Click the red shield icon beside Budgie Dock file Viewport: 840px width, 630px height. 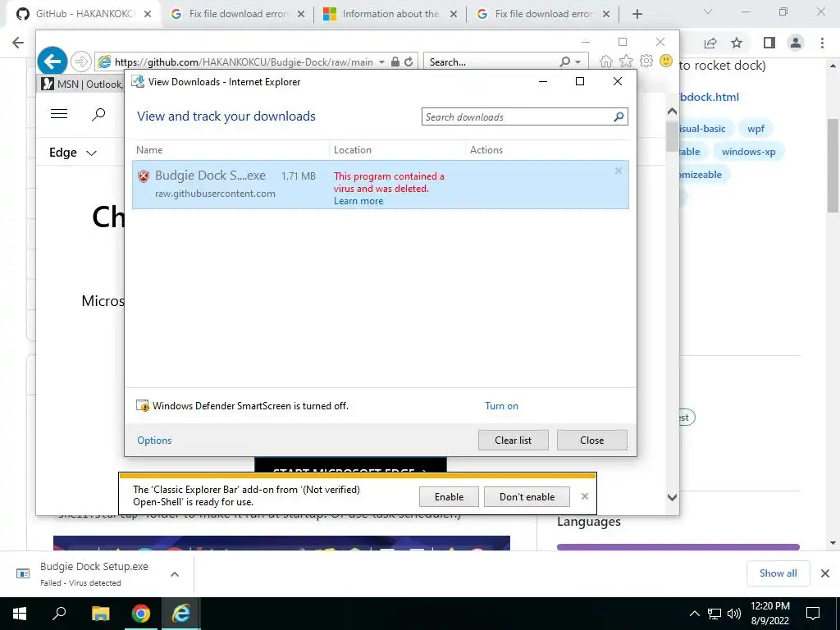(144, 176)
